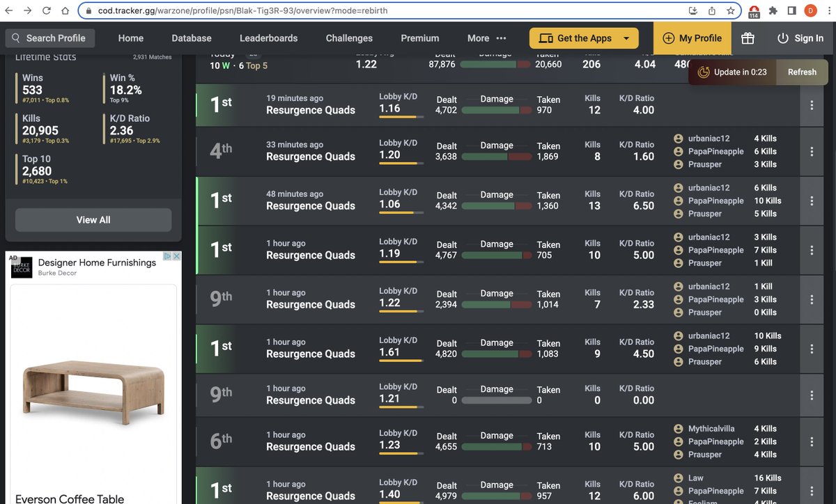
Task: Go back using the browser back arrow
Action: pos(10,11)
